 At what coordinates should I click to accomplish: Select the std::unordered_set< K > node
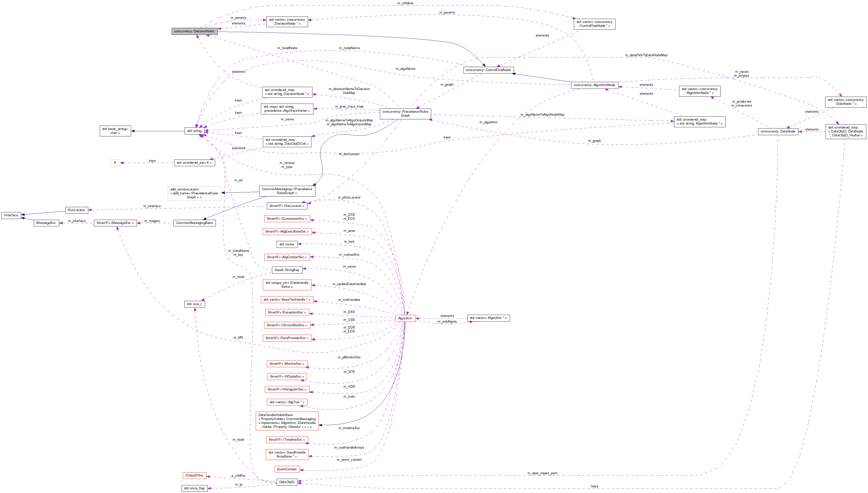coord(194,163)
